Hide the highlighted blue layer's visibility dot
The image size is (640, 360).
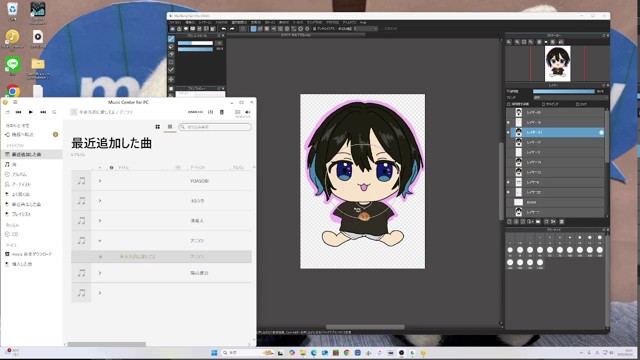508,132
